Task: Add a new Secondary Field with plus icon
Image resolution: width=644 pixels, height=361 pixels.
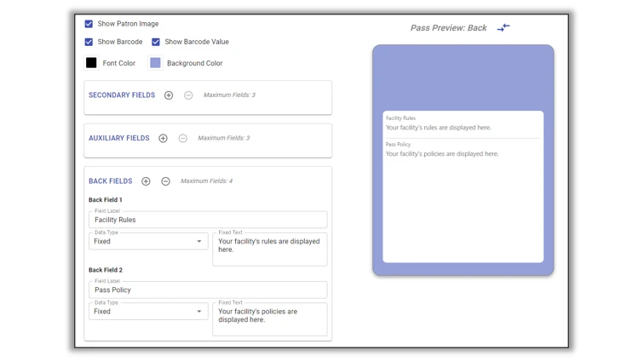Action: [x=169, y=95]
